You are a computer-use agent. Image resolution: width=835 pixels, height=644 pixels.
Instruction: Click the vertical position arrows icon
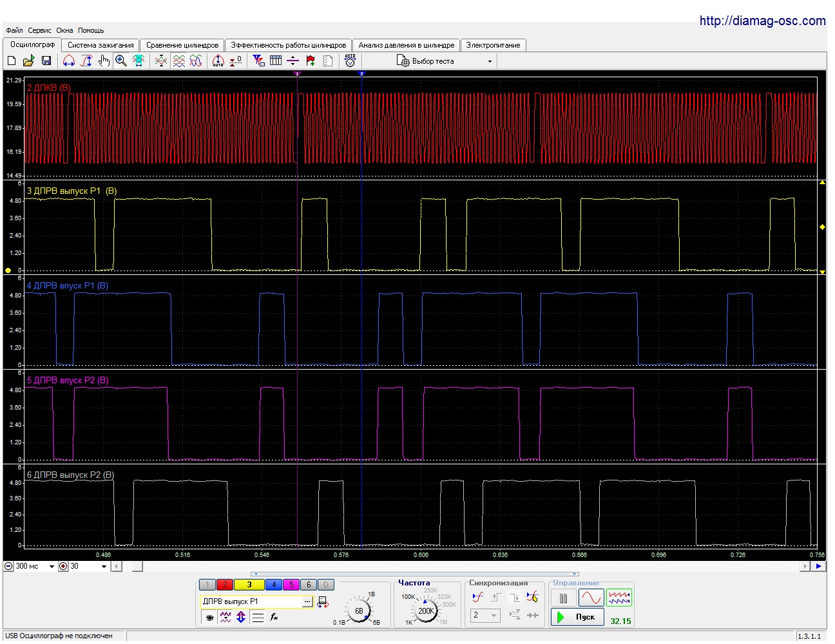[x=241, y=617]
